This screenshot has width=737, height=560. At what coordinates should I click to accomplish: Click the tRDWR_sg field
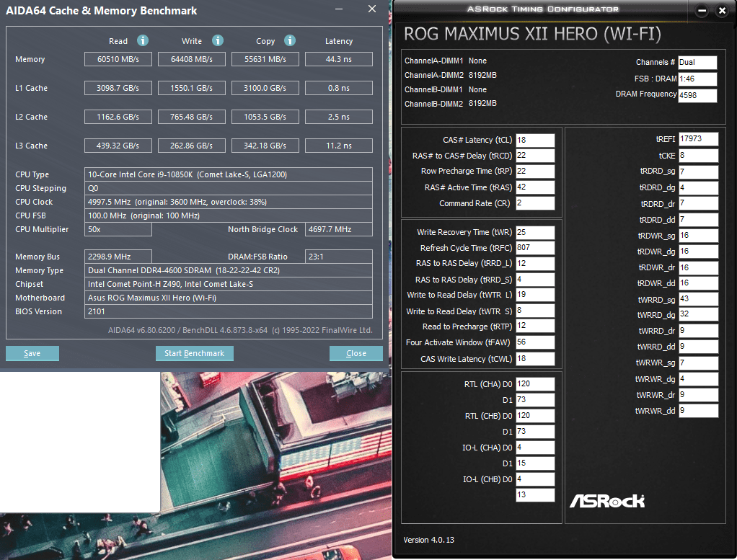tap(699, 236)
